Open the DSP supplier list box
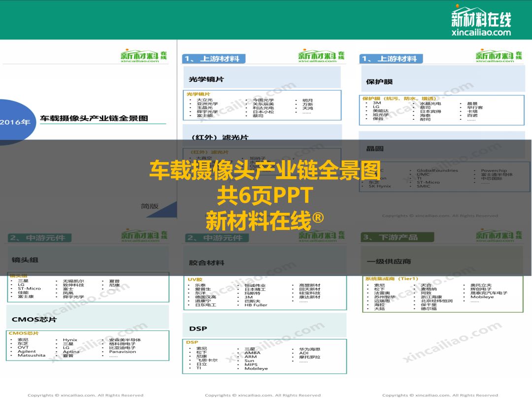This screenshot has height=399, width=532. (x=265, y=356)
